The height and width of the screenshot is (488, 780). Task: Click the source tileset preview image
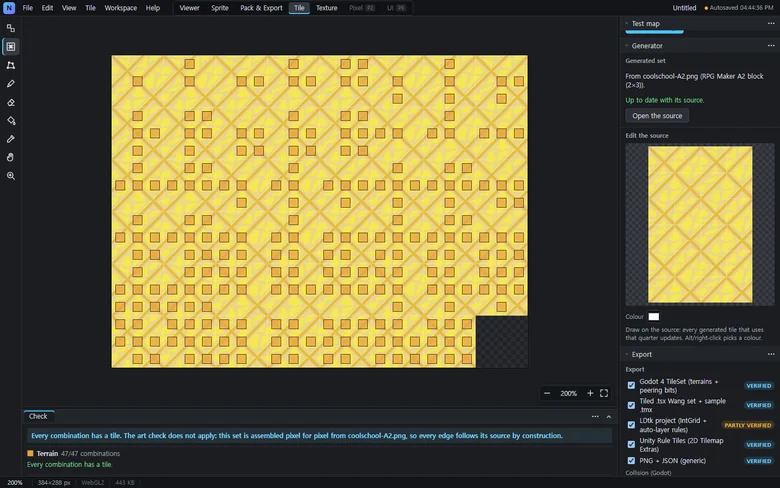pos(700,224)
